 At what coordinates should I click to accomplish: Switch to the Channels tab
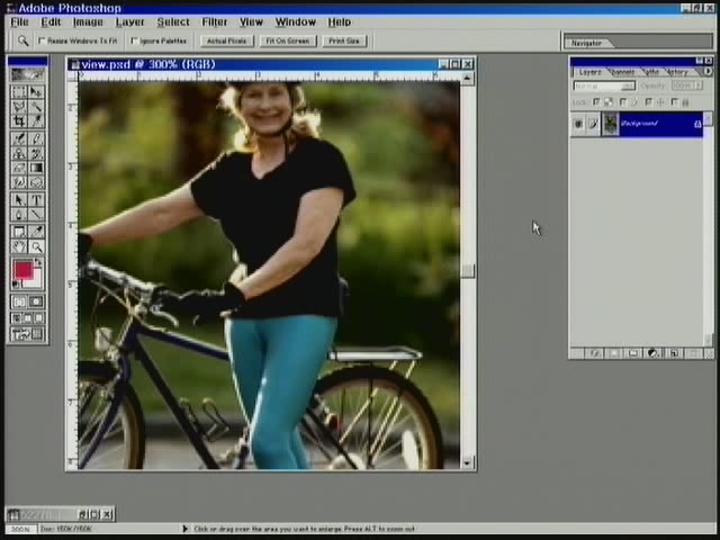623,73
